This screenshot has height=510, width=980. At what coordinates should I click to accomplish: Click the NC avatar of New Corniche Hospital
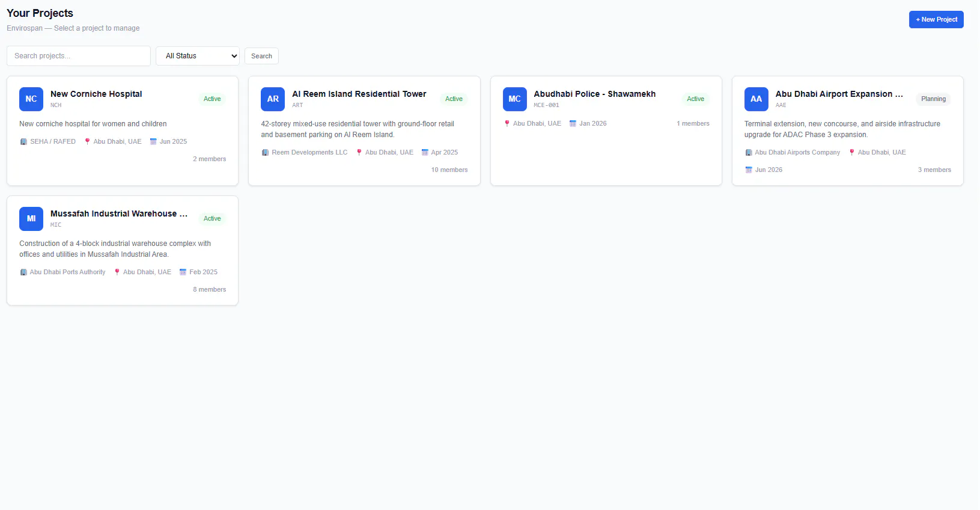coord(31,99)
